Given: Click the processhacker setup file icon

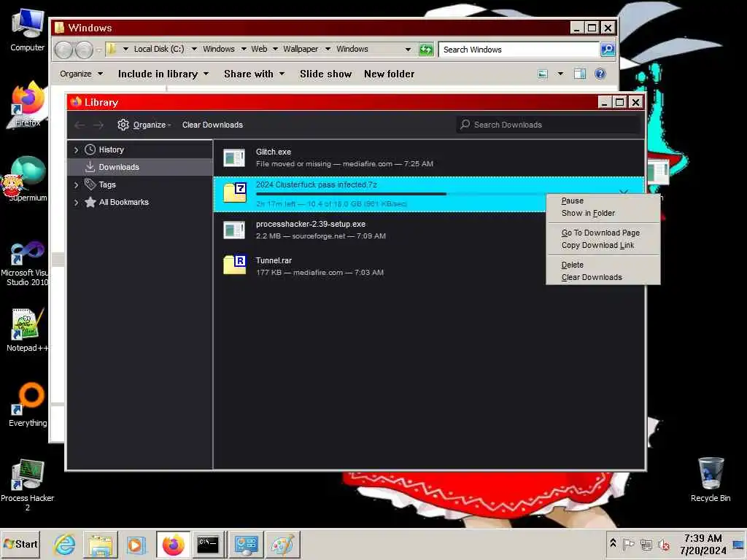Looking at the screenshot, I should tap(234, 230).
